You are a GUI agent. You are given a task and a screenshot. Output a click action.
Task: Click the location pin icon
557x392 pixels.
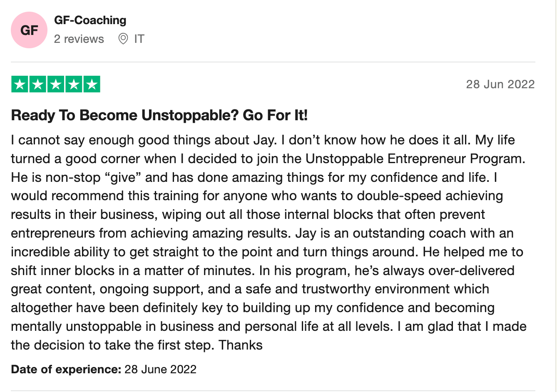pos(123,39)
